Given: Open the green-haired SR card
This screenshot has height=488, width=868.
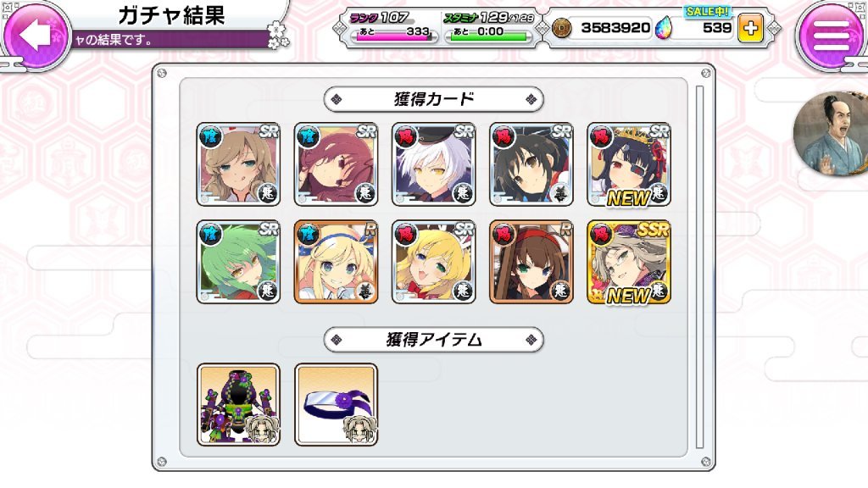Looking at the screenshot, I should (238, 263).
